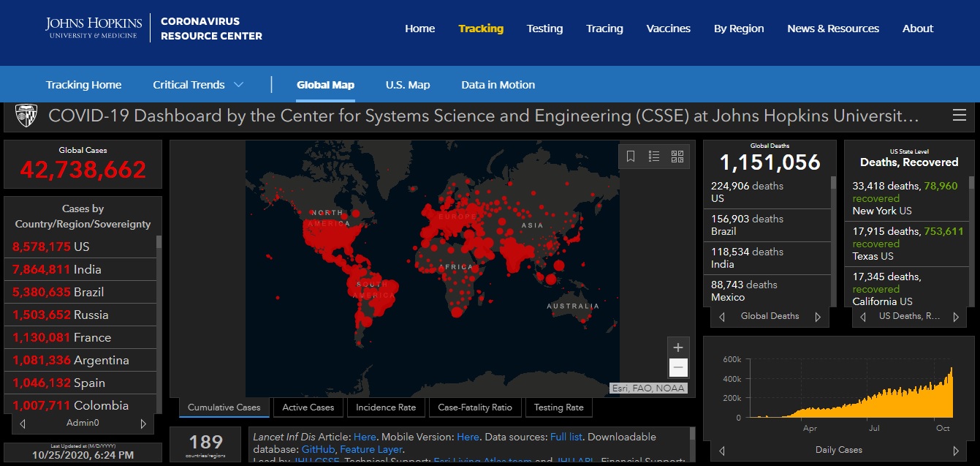980x466 pixels.
Task: Select 118,534 deaths India entry
Action: point(767,258)
